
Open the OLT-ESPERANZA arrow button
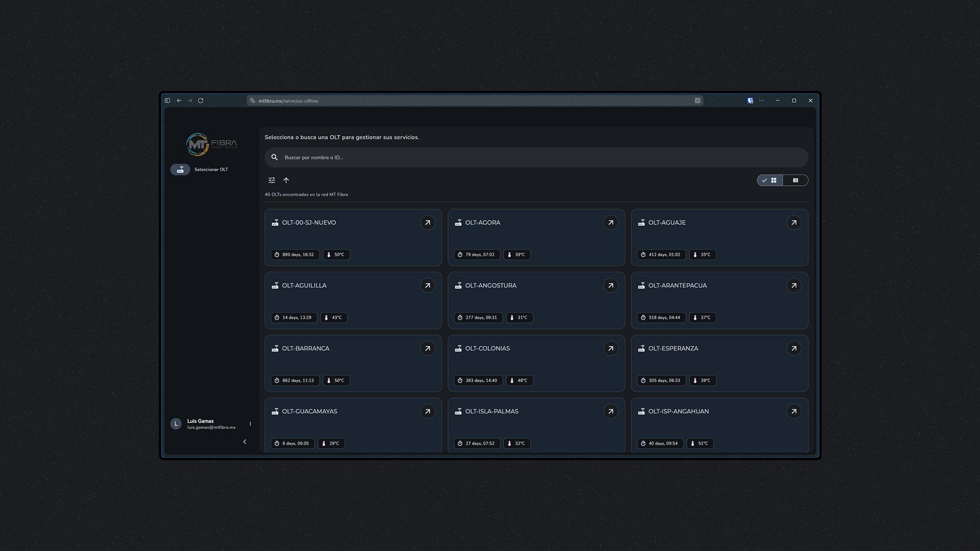[x=794, y=348]
